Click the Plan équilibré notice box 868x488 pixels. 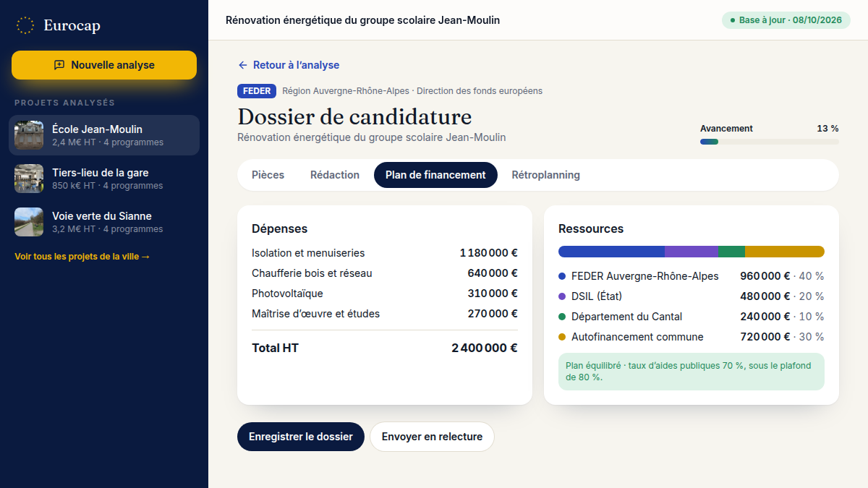(692, 372)
